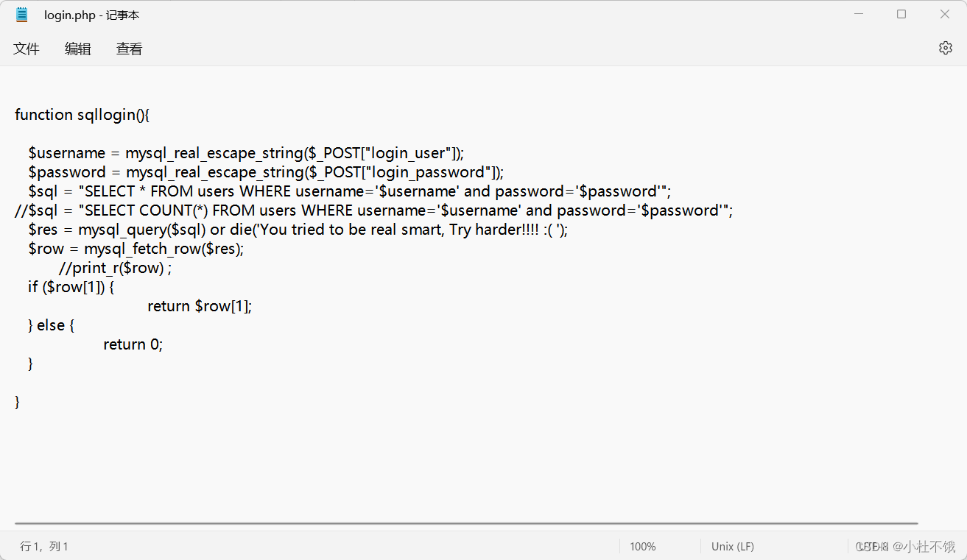Place cursor on the function sqllogin(){ line
967x560 pixels.
coord(81,114)
